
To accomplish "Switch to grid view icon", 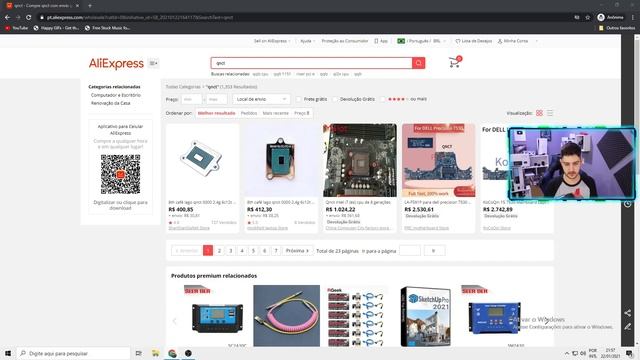I will [539, 113].
